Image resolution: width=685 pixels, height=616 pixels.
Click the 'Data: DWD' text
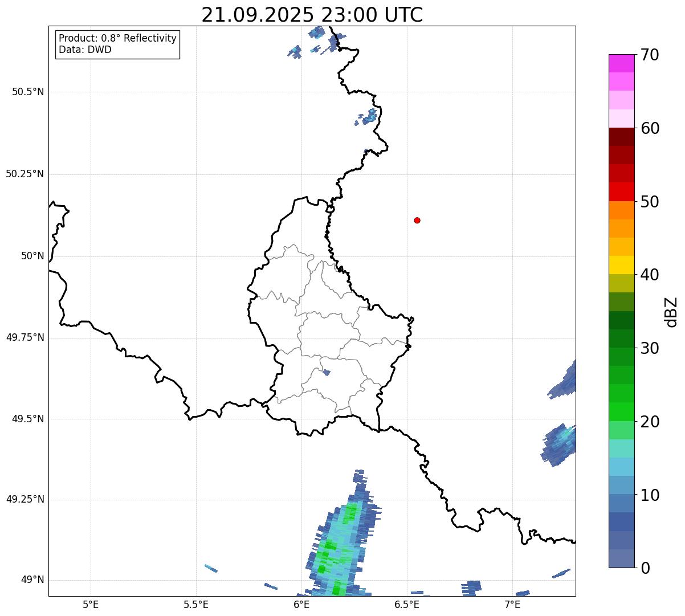[85, 50]
